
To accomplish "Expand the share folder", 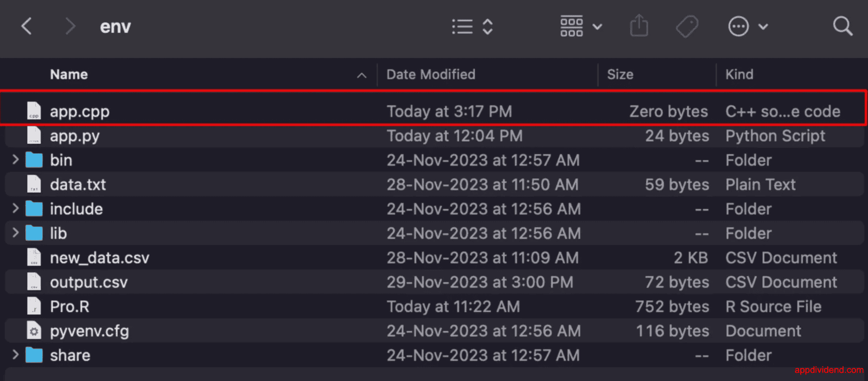I will click(x=15, y=355).
